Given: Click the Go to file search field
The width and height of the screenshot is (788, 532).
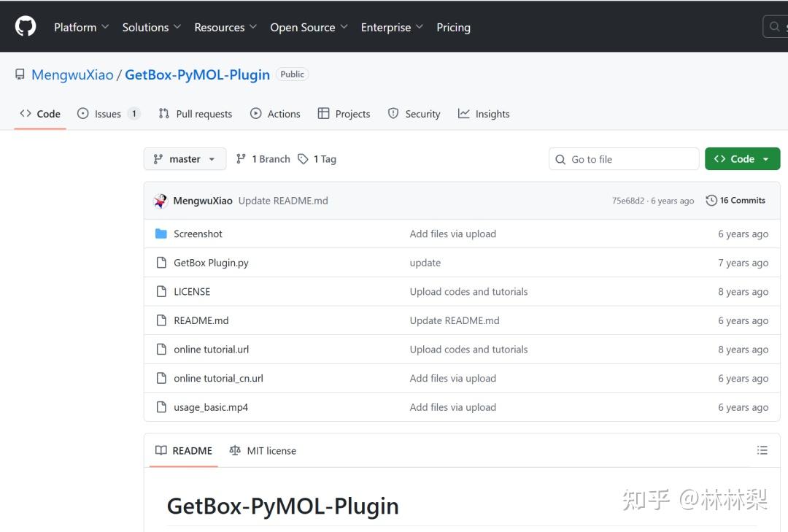Looking at the screenshot, I should (624, 159).
